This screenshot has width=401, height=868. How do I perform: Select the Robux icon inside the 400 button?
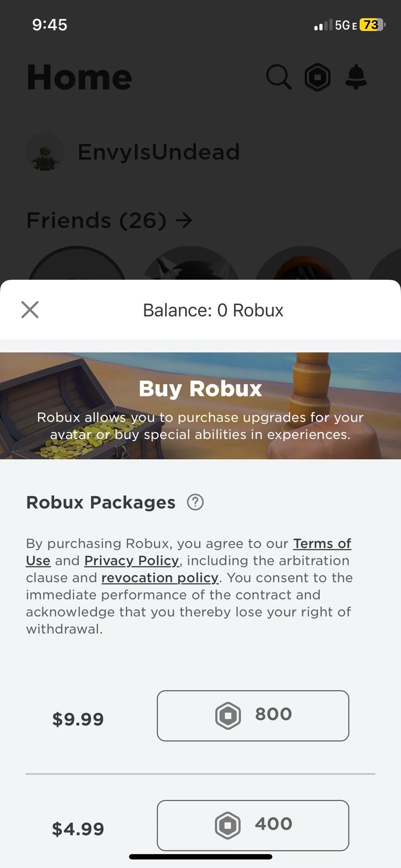pos(228,825)
